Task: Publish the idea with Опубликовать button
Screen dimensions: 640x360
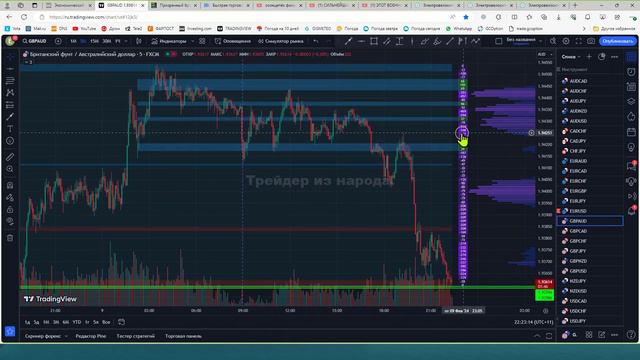Action: pyautogui.click(x=618, y=41)
